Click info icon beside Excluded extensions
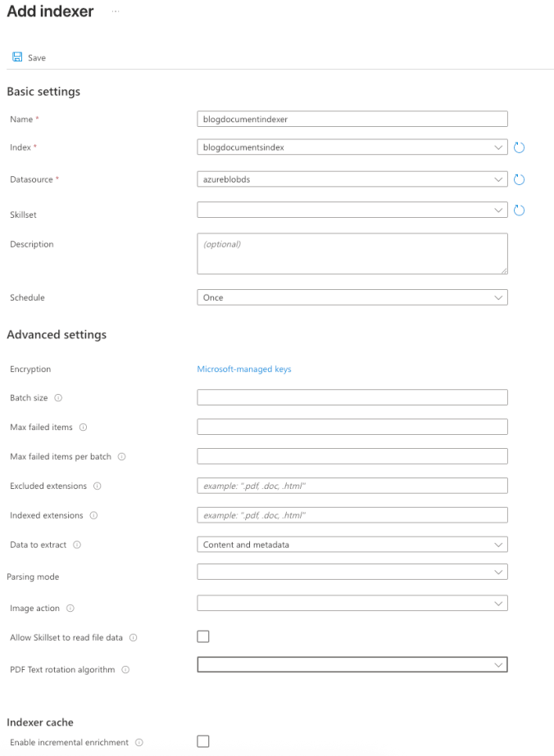This screenshot has height=756, width=554. [97, 486]
